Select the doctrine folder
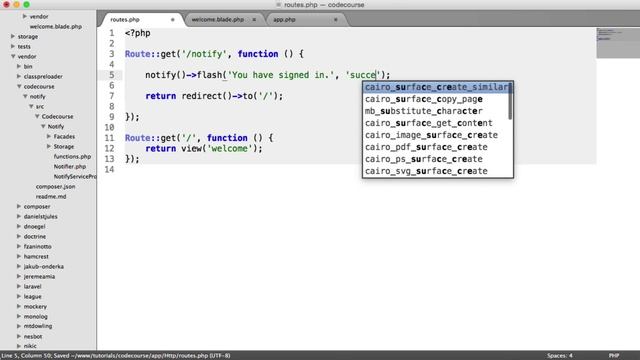Screen dimensions: 640x360 tap(35, 236)
